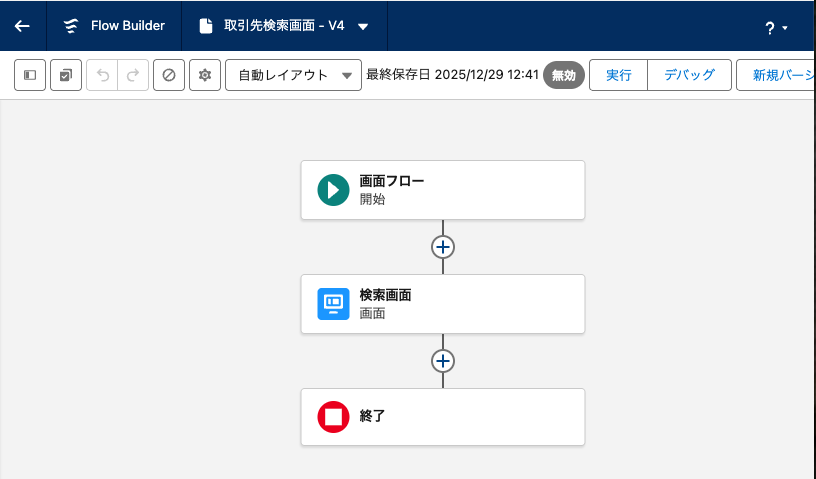Click the デバッグ debug button
Image resolution: width=816 pixels, height=479 pixels.
[x=689, y=75]
